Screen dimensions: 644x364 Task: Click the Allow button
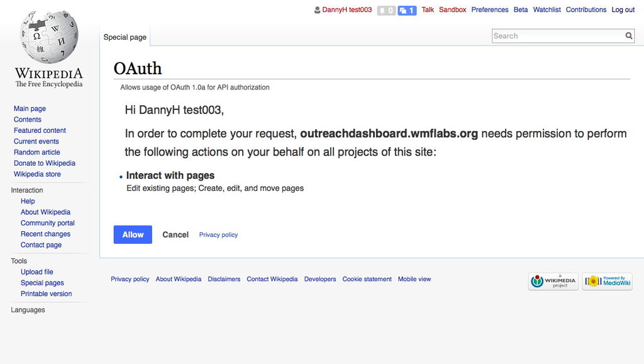(x=133, y=234)
